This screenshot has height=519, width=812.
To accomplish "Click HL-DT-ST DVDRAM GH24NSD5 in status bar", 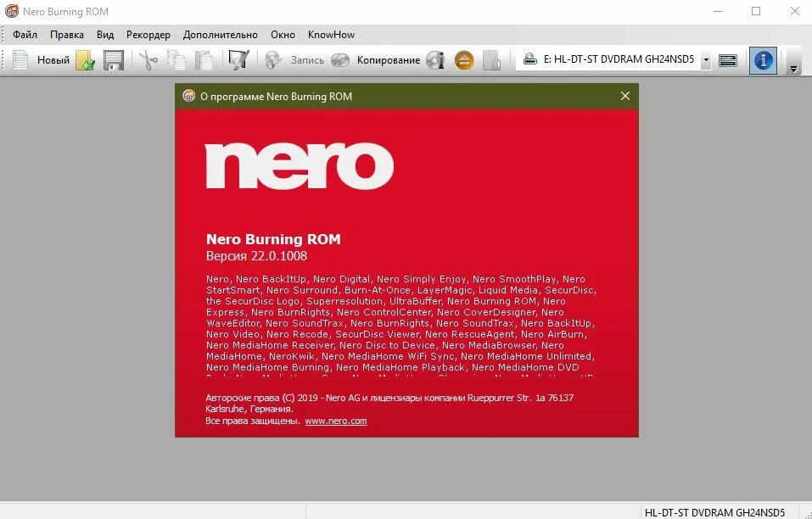I will tap(714, 512).
